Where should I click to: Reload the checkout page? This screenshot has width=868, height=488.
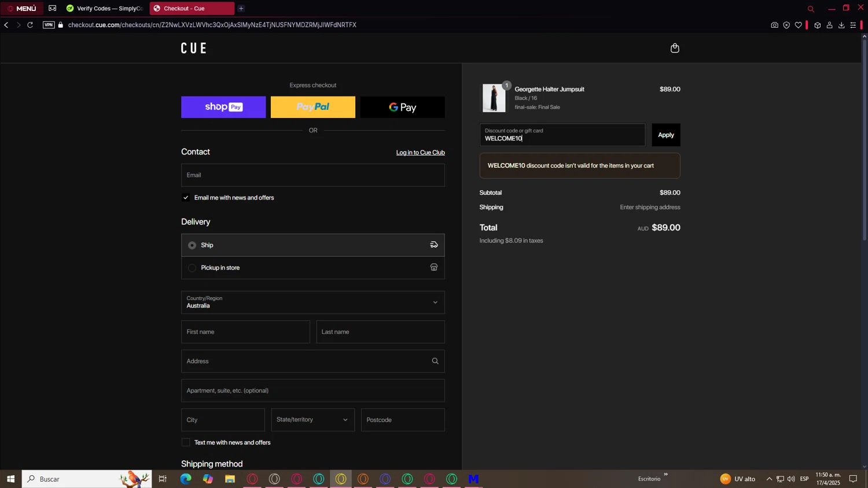[30, 25]
